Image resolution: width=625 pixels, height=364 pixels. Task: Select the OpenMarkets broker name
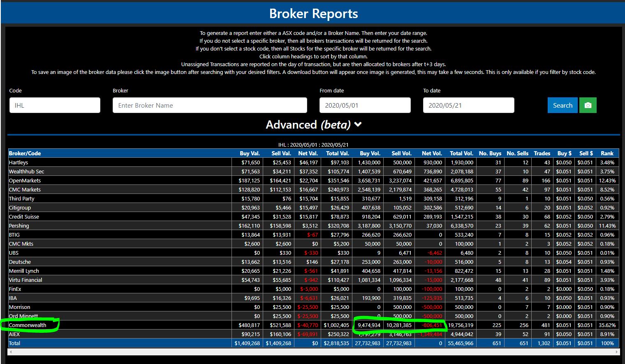coord(25,180)
